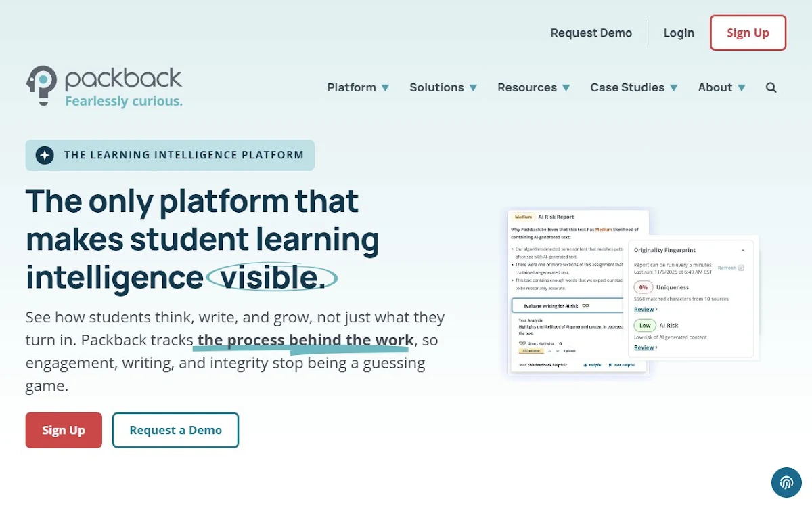Viewport: 812px width, 508px height.
Task: Click the Medium badge on AI Risk Report
Action: point(523,217)
